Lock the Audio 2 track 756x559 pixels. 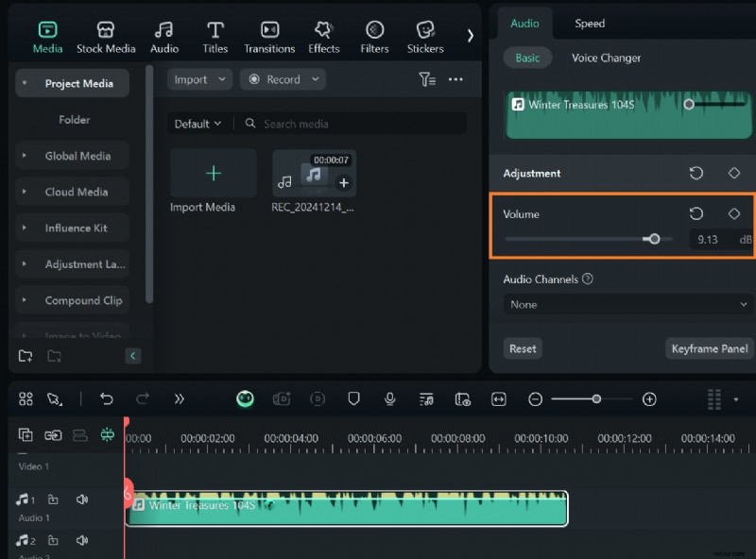coord(54,540)
